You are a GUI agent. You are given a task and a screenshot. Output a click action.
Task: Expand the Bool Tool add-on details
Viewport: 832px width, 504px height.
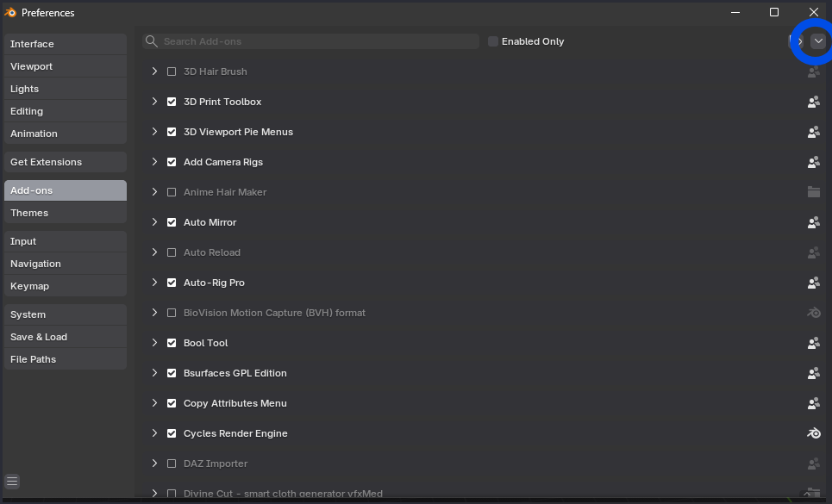pyautogui.click(x=154, y=343)
